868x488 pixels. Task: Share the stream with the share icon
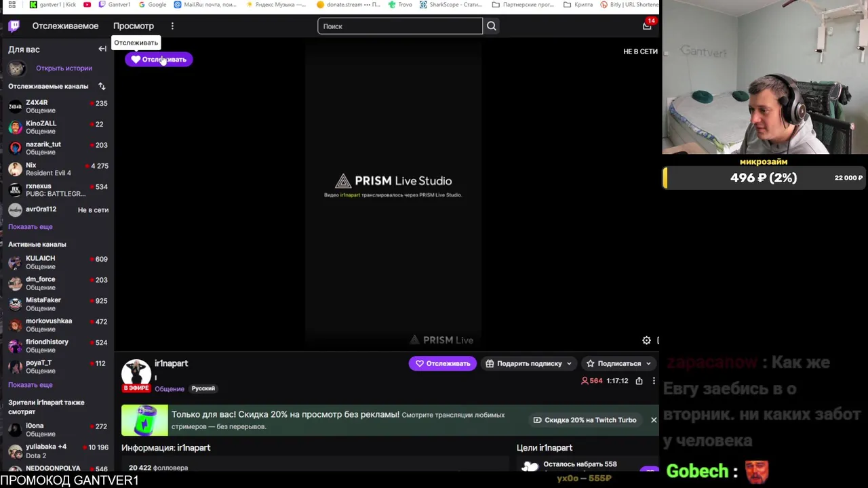[639, 381]
